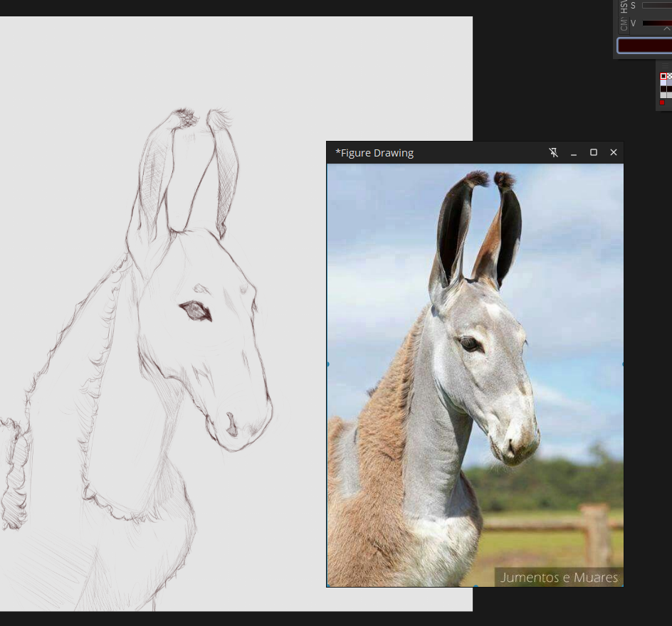
Task: Pick the light gray palette swatch
Action: click(x=663, y=95)
